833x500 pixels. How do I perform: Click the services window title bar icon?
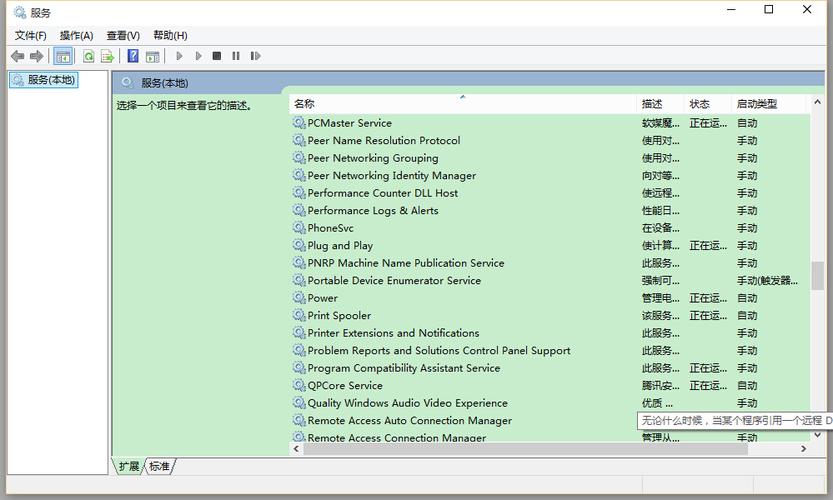pos(20,12)
